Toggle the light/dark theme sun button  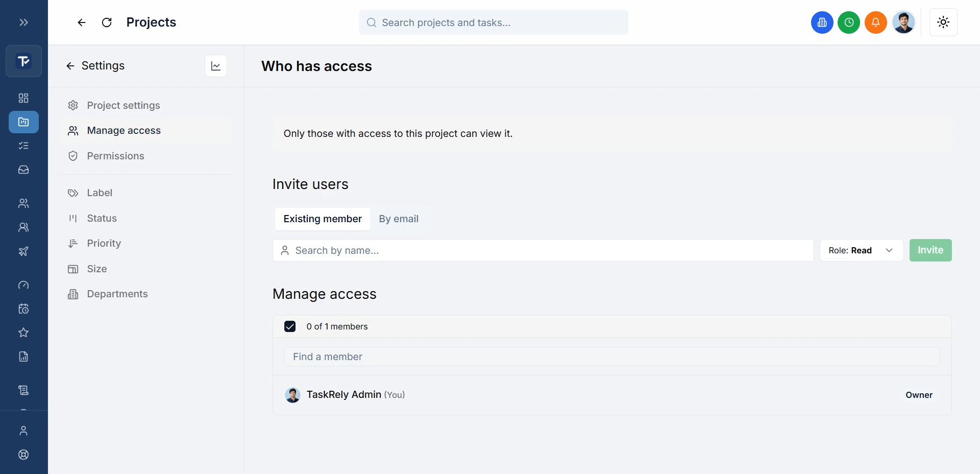click(943, 22)
